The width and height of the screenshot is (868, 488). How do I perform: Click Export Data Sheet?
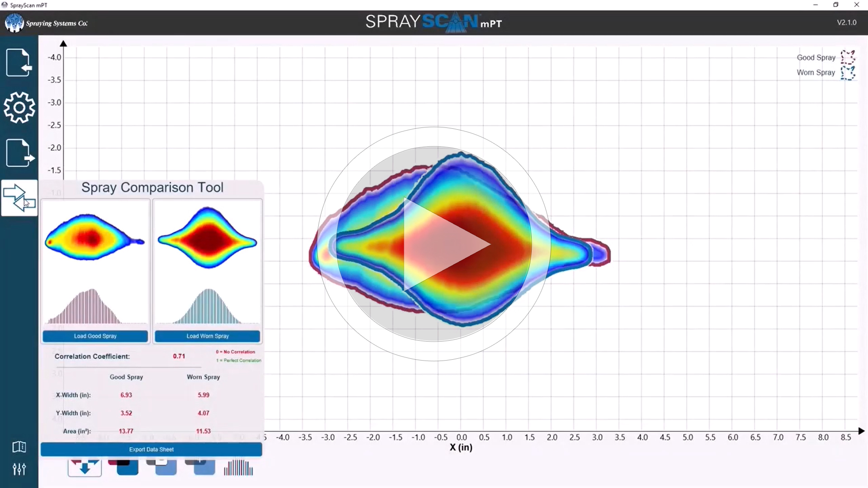click(x=151, y=449)
